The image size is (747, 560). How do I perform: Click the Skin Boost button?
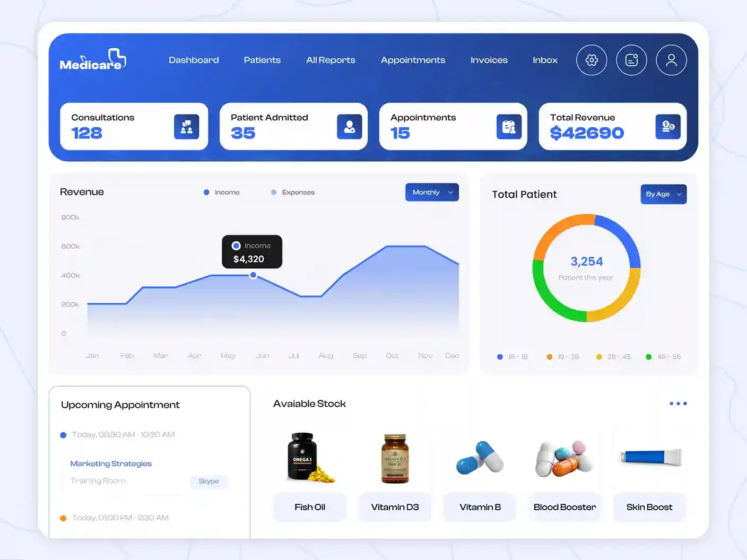click(649, 507)
